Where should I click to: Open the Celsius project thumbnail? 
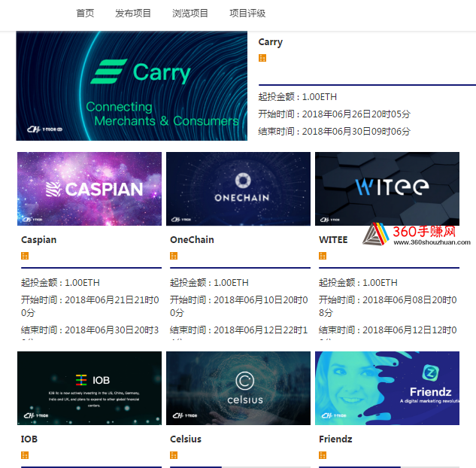point(238,388)
